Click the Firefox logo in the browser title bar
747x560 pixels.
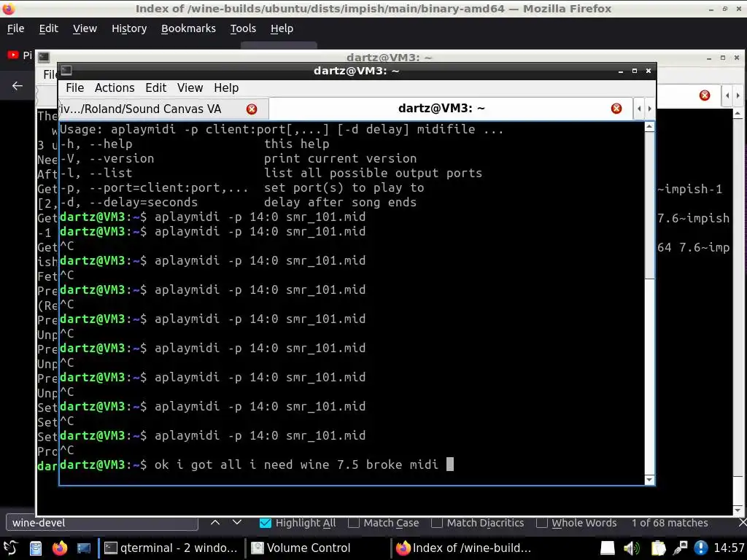pyautogui.click(x=9, y=9)
